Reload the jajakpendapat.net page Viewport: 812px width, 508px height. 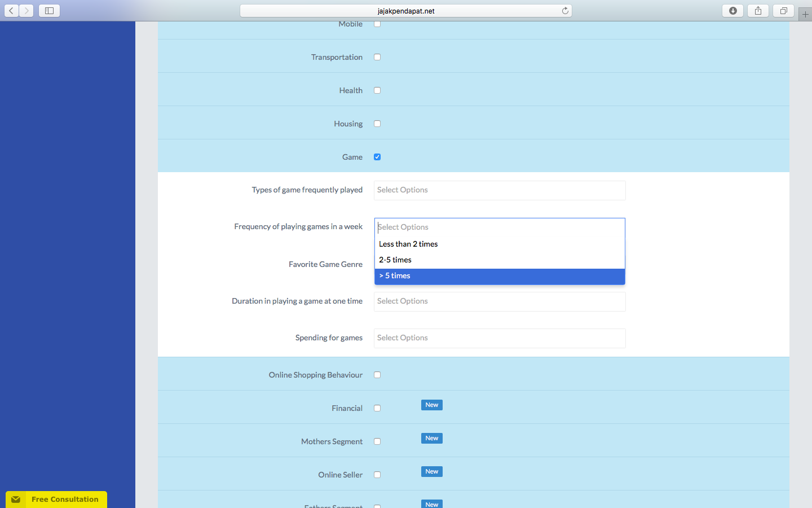565,11
